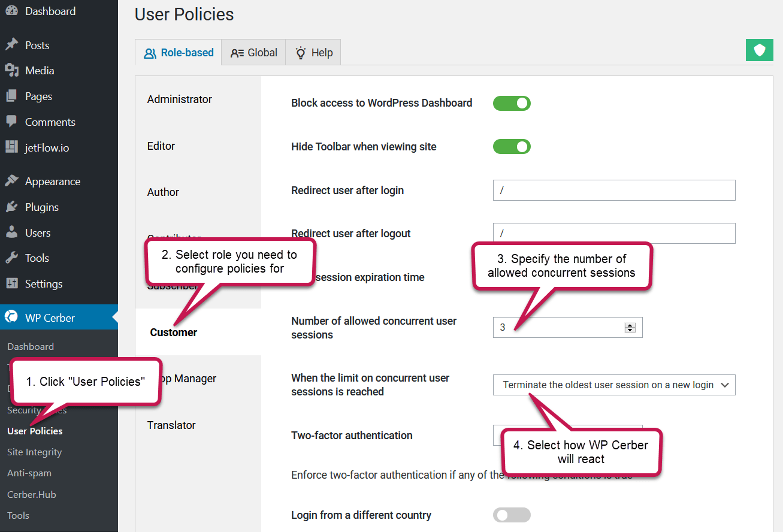Screen dimensions: 783x532
Task: Open the concurrent session limit action dropdown
Action: [x=613, y=385]
